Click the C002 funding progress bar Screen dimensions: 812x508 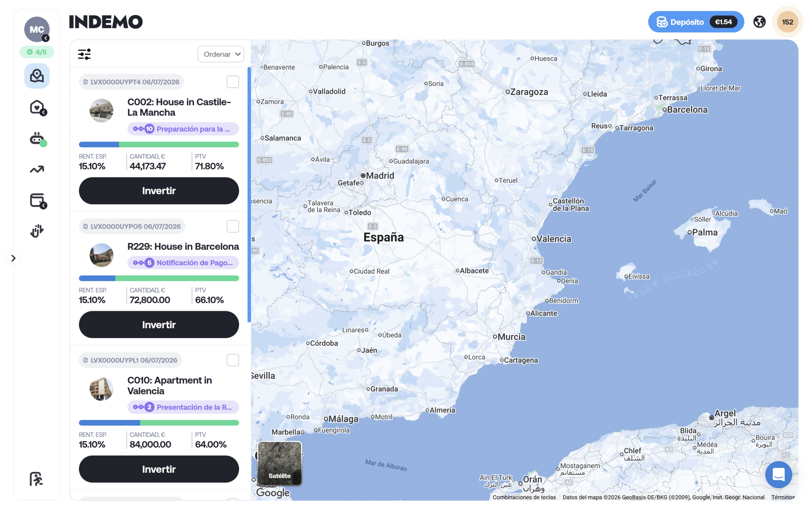[x=159, y=144]
